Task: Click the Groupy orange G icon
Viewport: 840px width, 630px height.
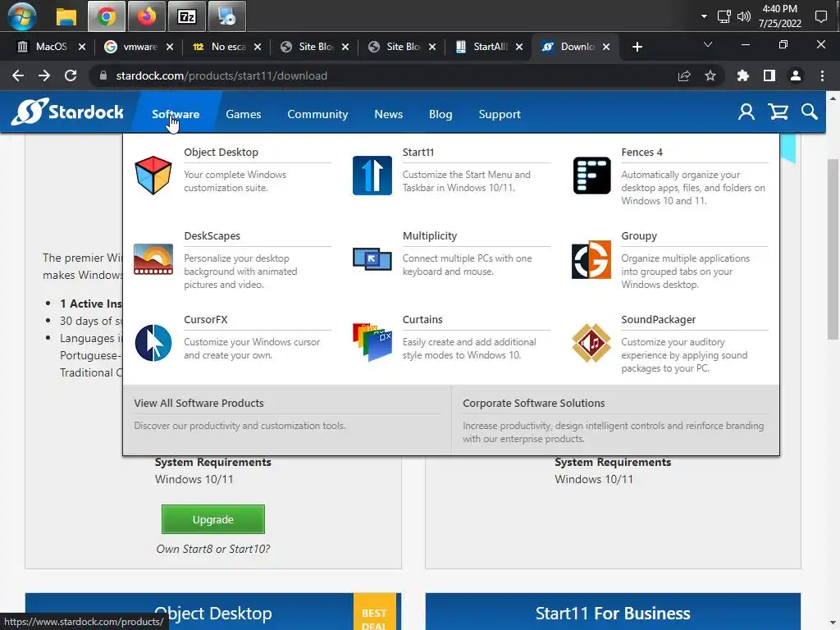Action: point(591,259)
